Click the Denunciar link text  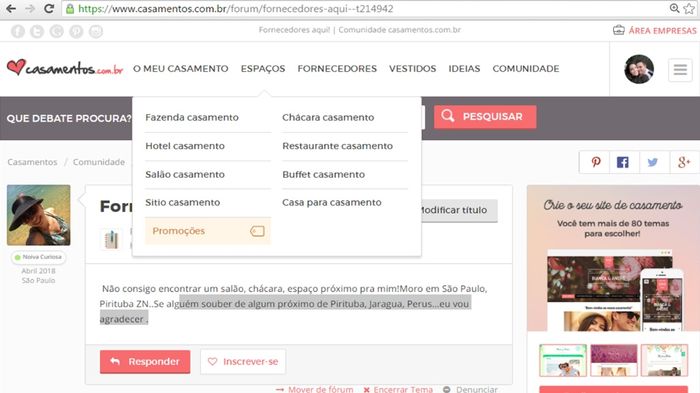pos(477,389)
